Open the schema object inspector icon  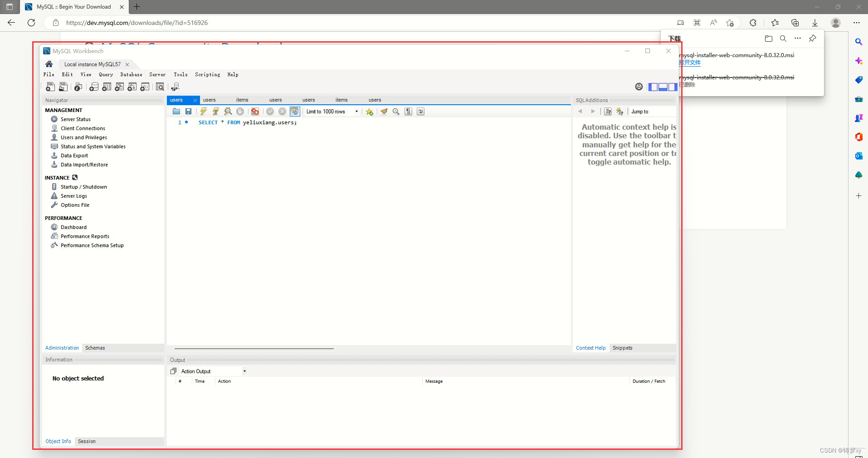pos(78,87)
